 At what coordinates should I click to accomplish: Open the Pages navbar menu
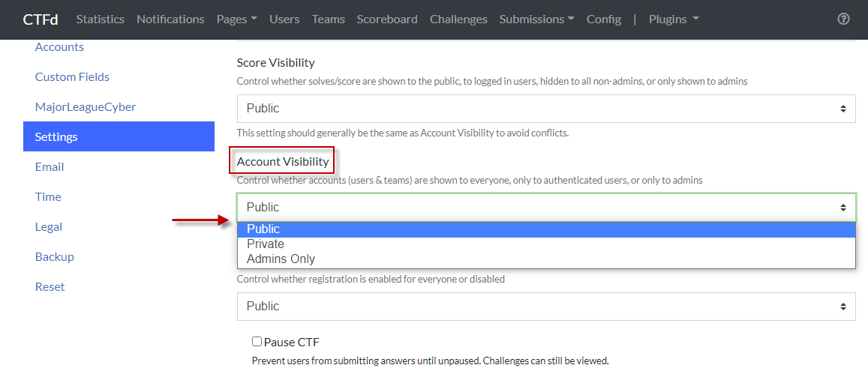coord(236,19)
